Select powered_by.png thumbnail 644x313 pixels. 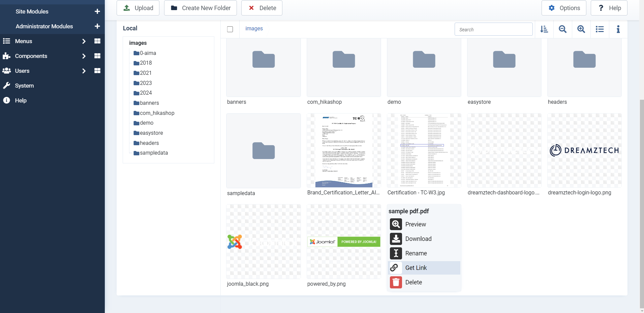coord(344,242)
